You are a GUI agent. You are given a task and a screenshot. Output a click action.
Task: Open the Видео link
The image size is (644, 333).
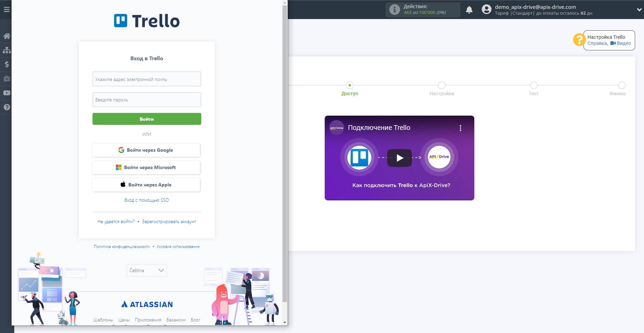click(x=621, y=43)
